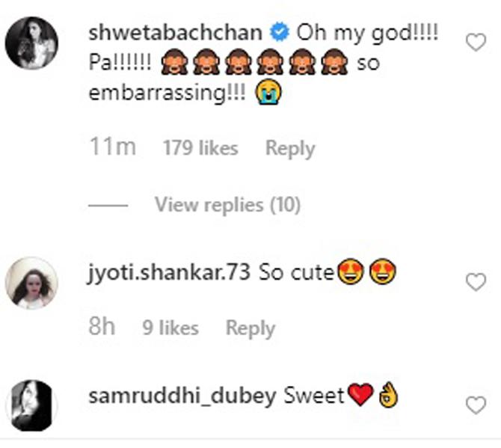This screenshot has height=448, width=501.
Task: Click the OK hand emoji
Action: (389, 396)
